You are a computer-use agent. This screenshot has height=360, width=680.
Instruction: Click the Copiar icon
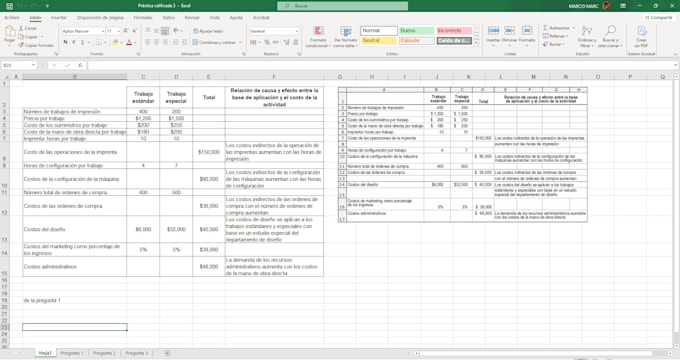tap(21, 37)
